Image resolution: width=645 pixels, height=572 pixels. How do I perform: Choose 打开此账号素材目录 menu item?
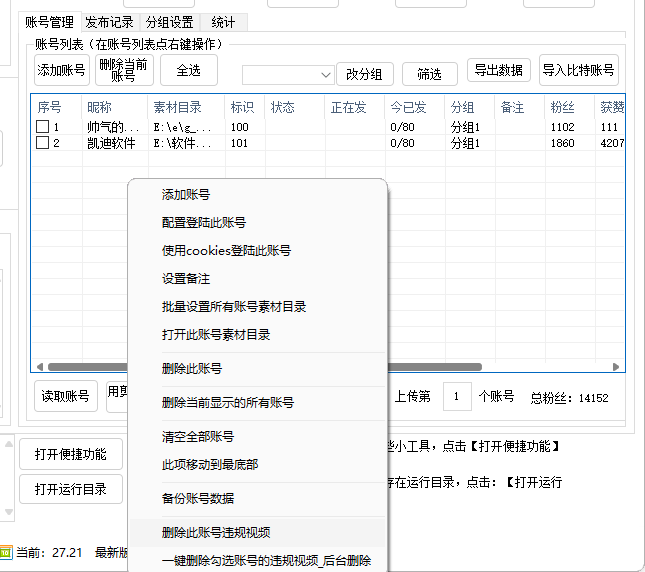(258, 335)
